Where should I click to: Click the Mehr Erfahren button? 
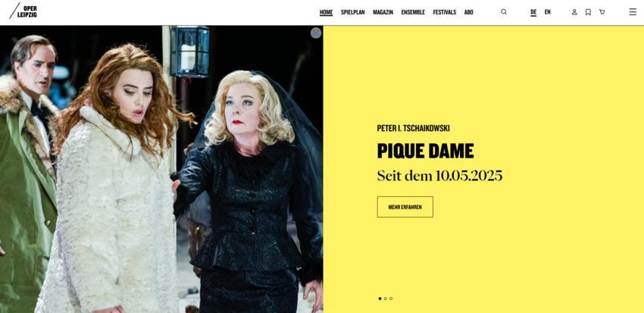[405, 207]
